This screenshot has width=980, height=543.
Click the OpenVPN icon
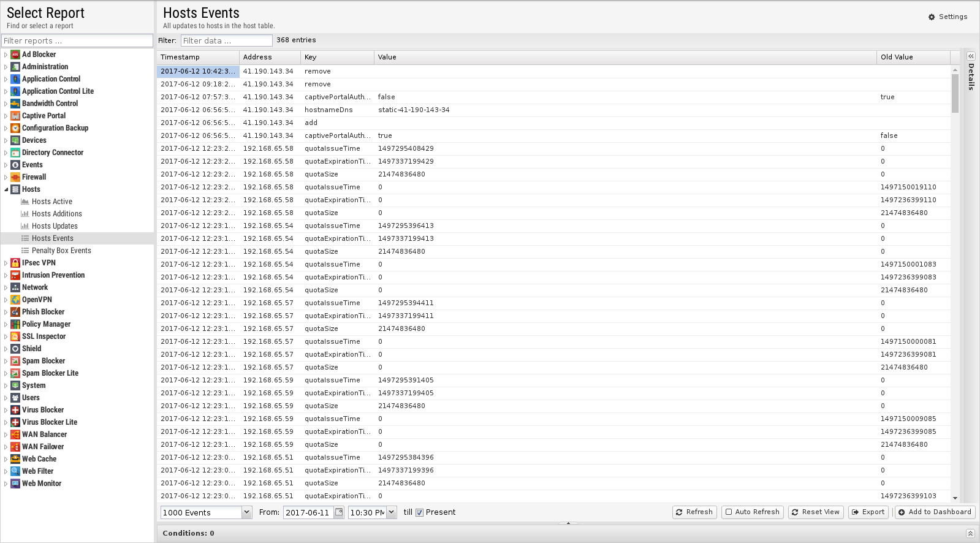[15, 300]
